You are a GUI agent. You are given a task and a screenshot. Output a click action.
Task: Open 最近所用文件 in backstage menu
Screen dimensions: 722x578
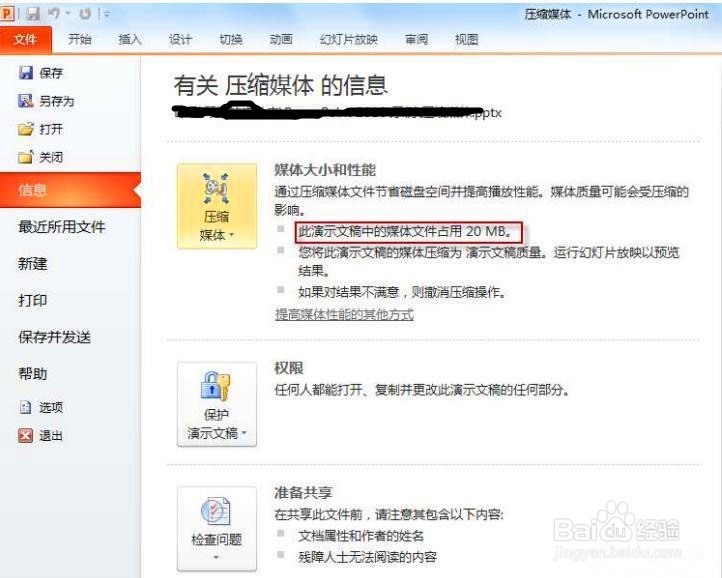coord(62,227)
